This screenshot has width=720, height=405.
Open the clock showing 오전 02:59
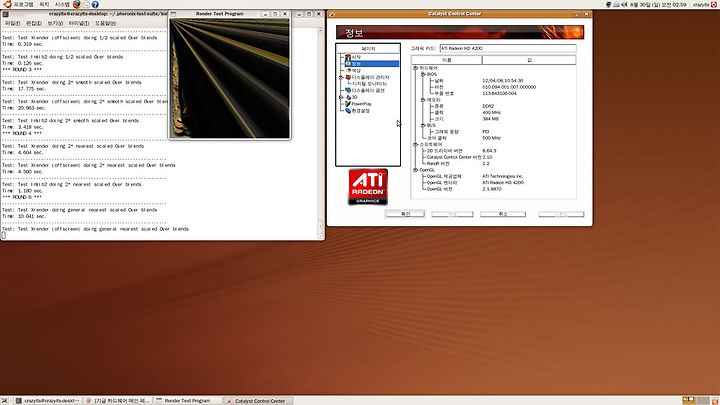[x=658, y=5]
